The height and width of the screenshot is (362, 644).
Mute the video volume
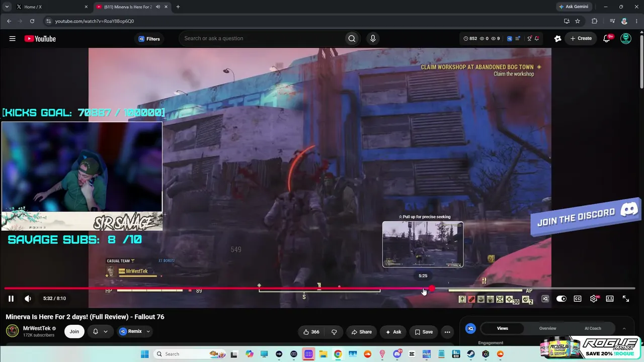28,299
